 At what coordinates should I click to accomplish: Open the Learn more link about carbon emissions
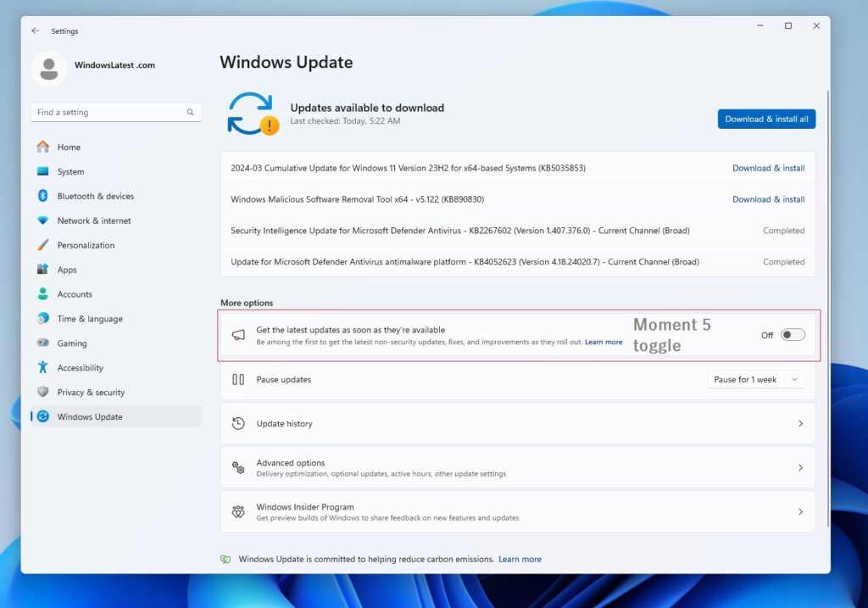pos(520,559)
